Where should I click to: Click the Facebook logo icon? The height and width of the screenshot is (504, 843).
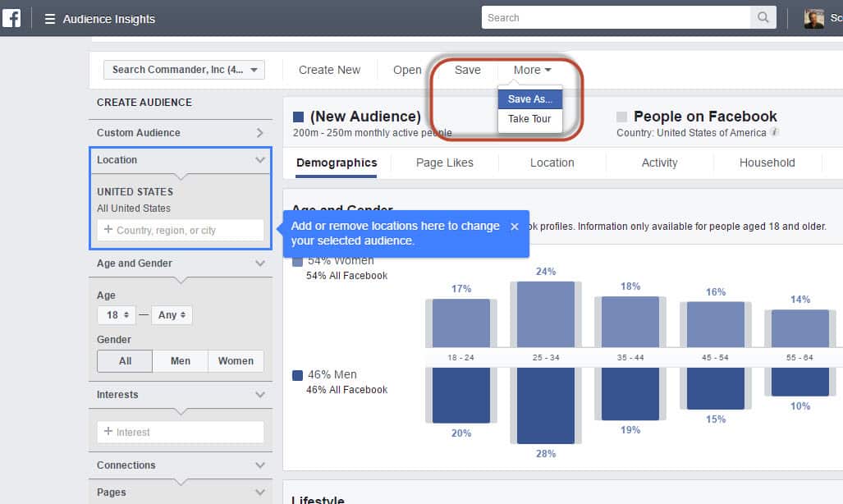click(x=11, y=18)
